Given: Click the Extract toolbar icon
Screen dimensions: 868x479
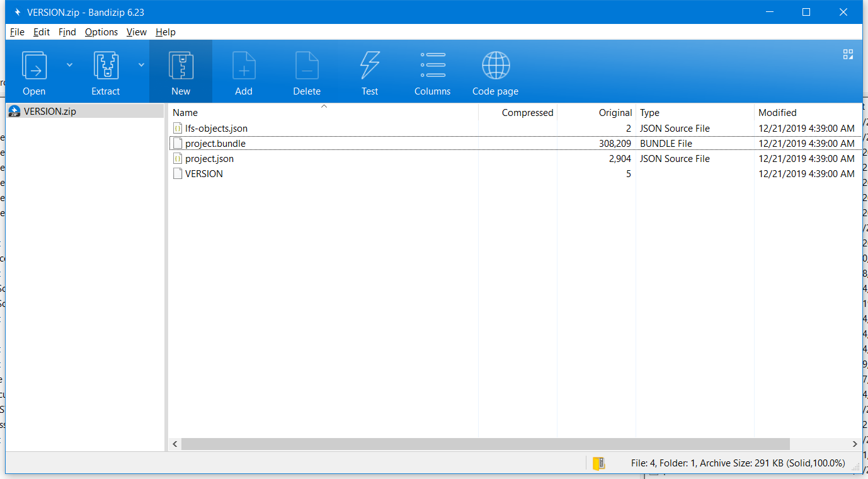Looking at the screenshot, I should (x=106, y=65).
